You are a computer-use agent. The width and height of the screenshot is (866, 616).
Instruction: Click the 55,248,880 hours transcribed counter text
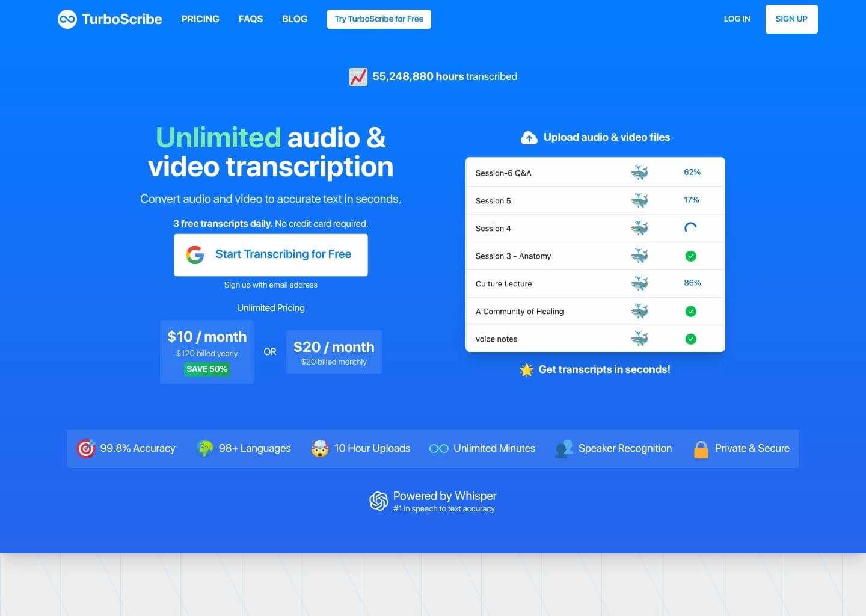(445, 77)
